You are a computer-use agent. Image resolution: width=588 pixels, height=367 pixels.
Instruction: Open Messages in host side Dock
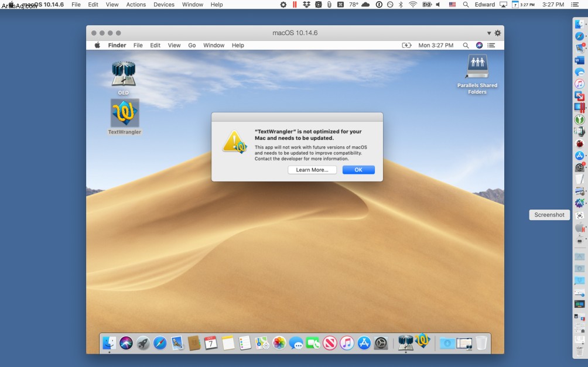coord(579,72)
